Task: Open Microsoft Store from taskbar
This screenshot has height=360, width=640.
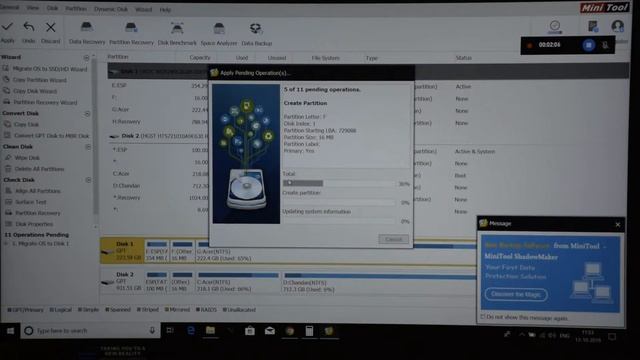Action: pyautogui.click(x=250, y=331)
